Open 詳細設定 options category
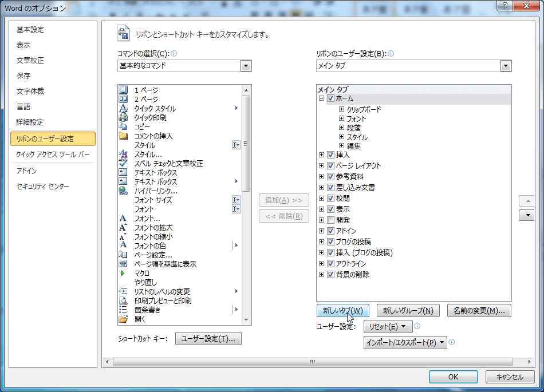 tap(53, 122)
